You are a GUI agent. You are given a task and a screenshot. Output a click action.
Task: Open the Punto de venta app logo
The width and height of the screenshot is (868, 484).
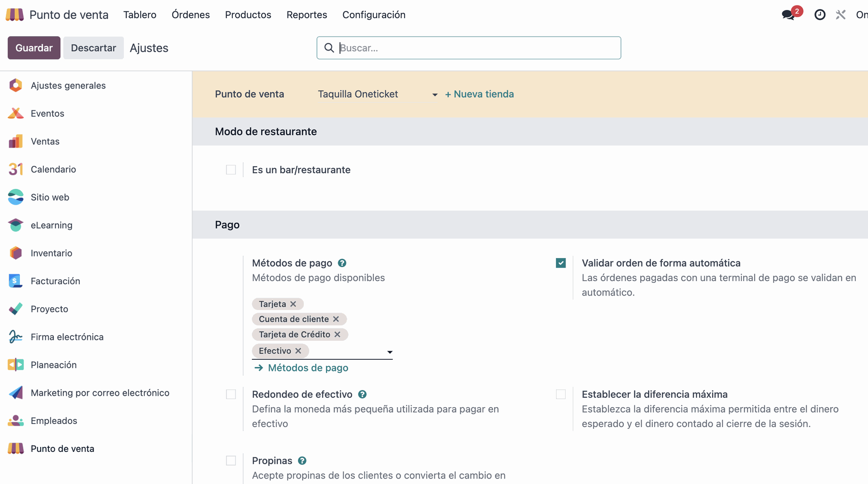click(14, 14)
